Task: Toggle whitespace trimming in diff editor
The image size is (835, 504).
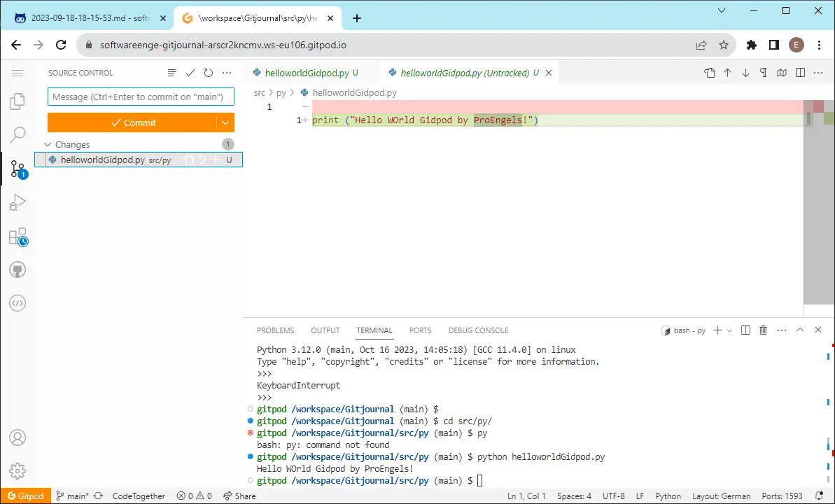Action: point(764,73)
